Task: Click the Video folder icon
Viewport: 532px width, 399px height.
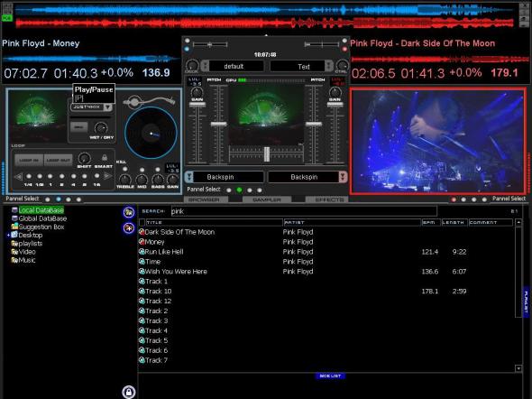Action: (14, 252)
